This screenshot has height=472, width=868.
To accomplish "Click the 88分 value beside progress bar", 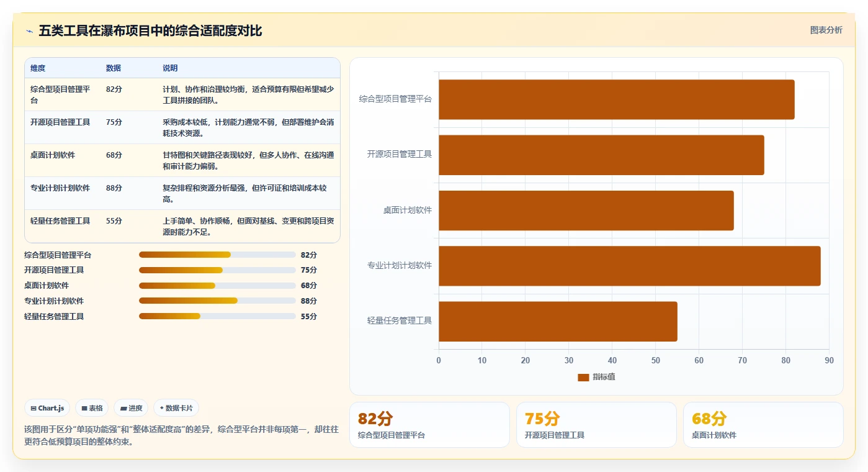I will click(x=309, y=301).
